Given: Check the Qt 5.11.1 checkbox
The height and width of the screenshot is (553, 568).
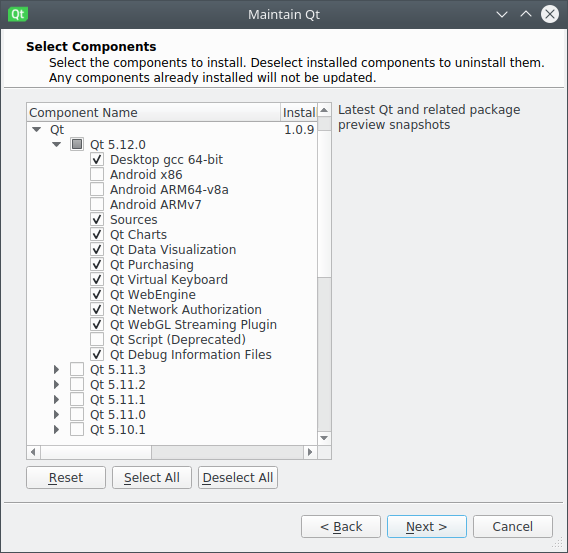Looking at the screenshot, I should (x=77, y=399).
